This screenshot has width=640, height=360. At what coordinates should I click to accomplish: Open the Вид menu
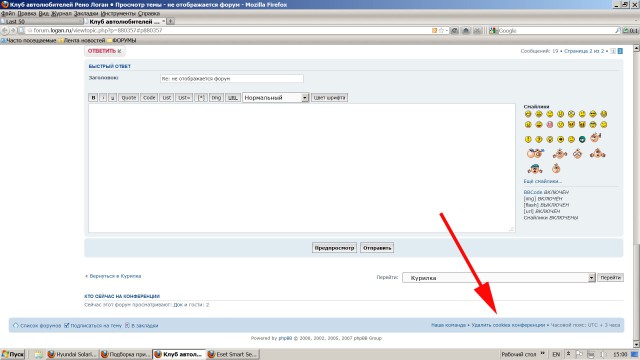[x=44, y=13]
